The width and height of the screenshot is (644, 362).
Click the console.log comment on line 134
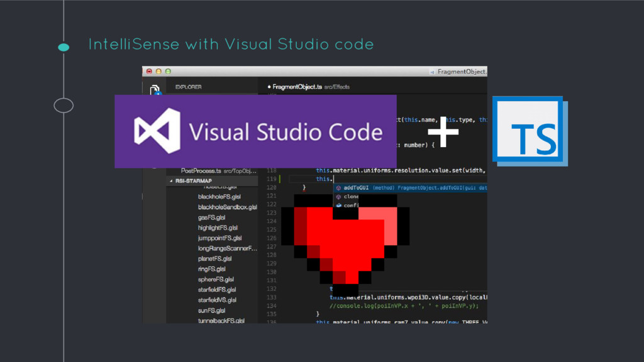[404, 306]
